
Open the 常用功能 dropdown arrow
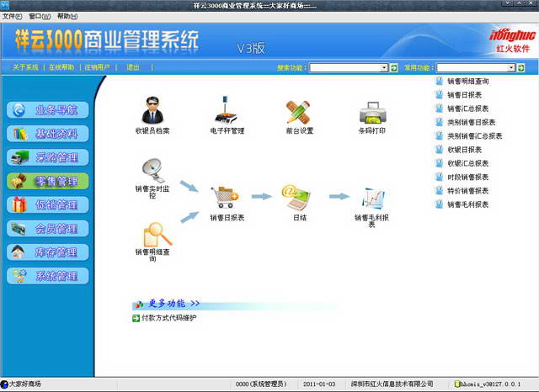(x=511, y=68)
